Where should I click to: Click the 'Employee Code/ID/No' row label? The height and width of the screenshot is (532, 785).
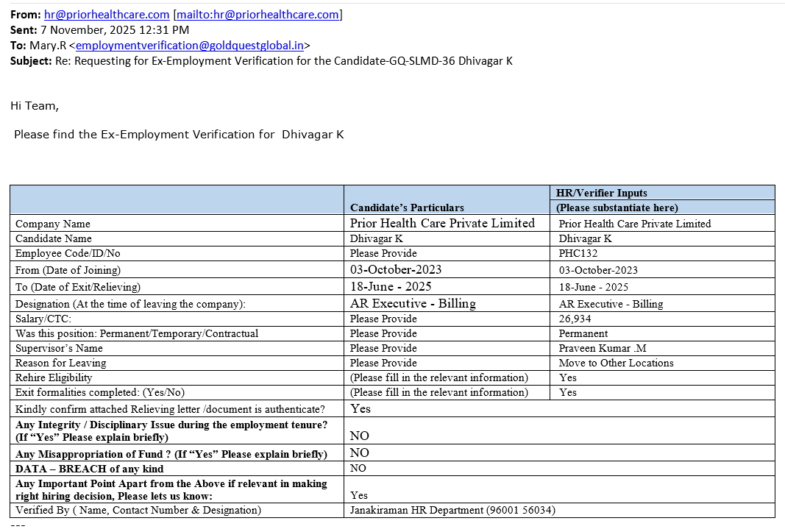(68, 253)
